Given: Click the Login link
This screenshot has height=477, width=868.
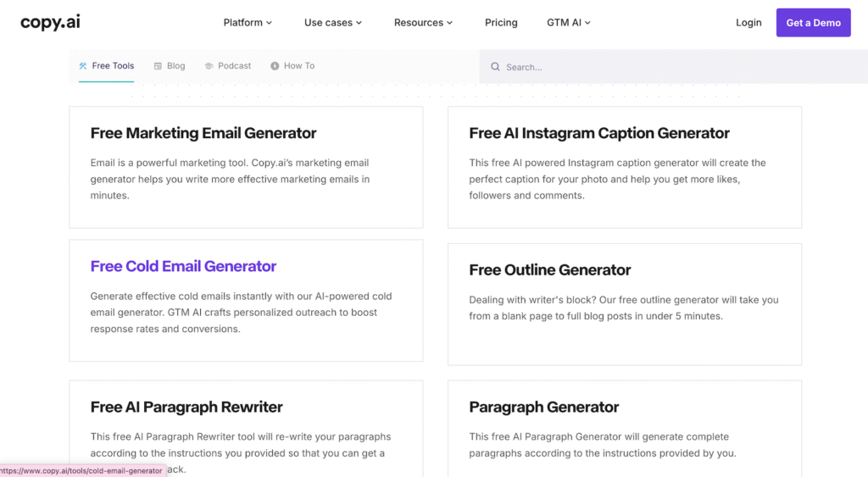Looking at the screenshot, I should coord(748,23).
